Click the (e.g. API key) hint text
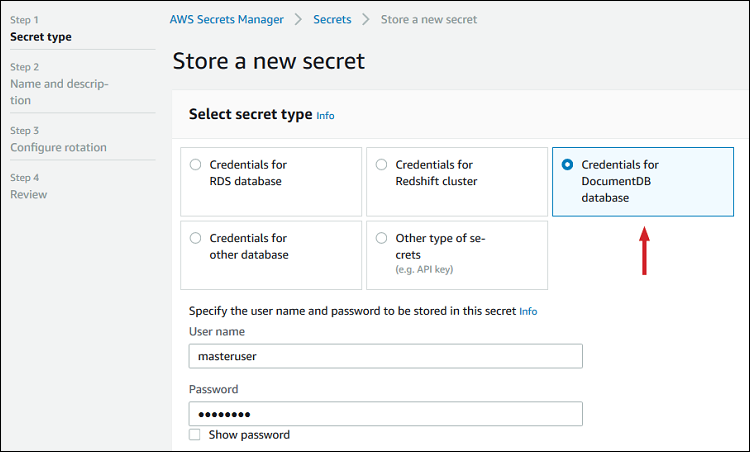 pyautogui.click(x=424, y=269)
